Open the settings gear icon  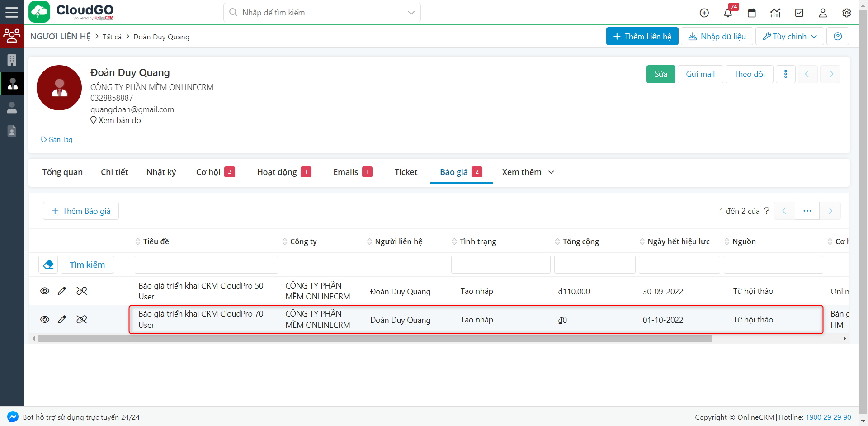[x=846, y=13]
